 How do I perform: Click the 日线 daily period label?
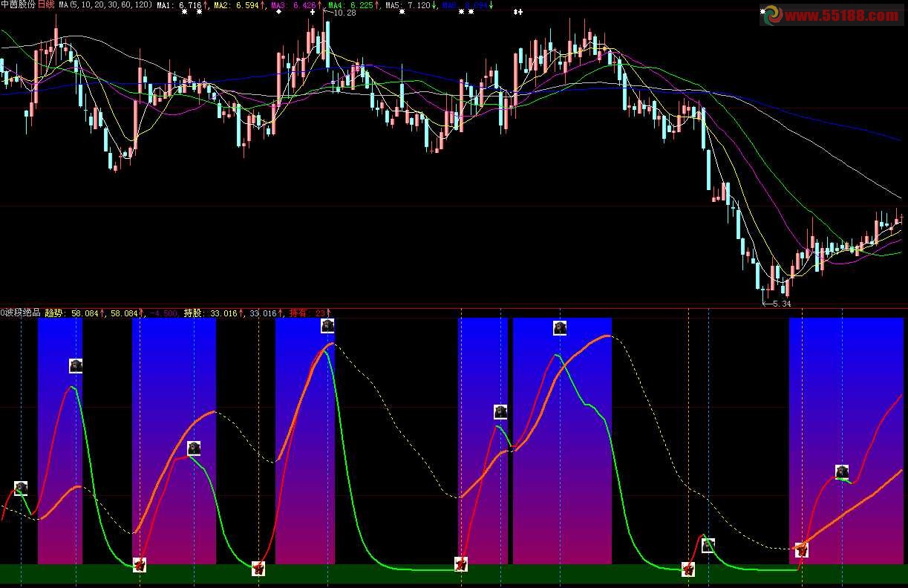[46, 4]
